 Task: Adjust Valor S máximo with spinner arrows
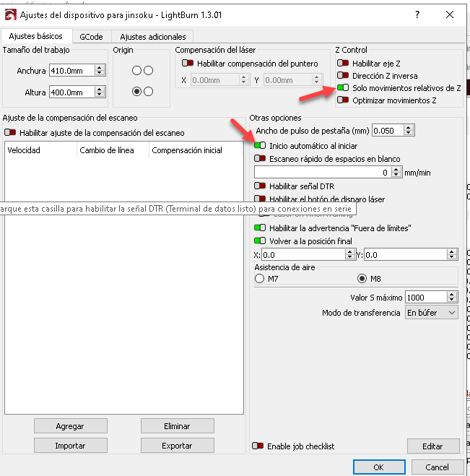(x=452, y=297)
